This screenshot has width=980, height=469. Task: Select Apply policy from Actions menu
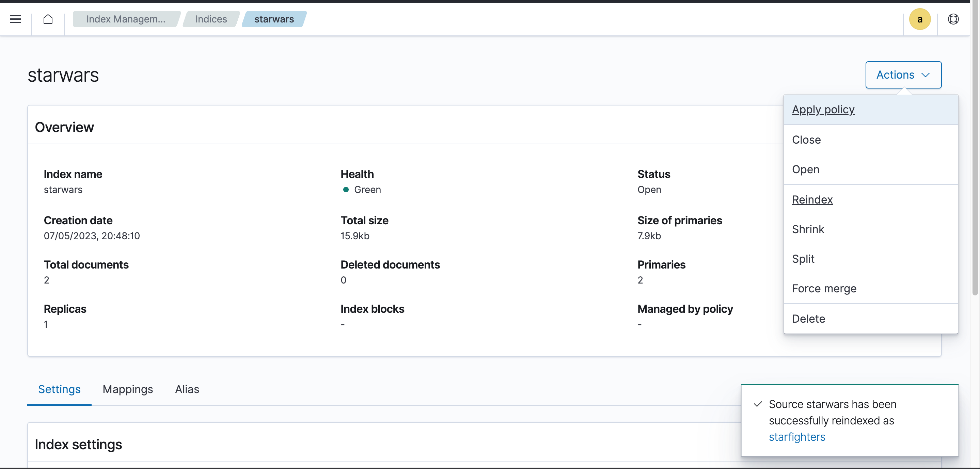coord(823,110)
